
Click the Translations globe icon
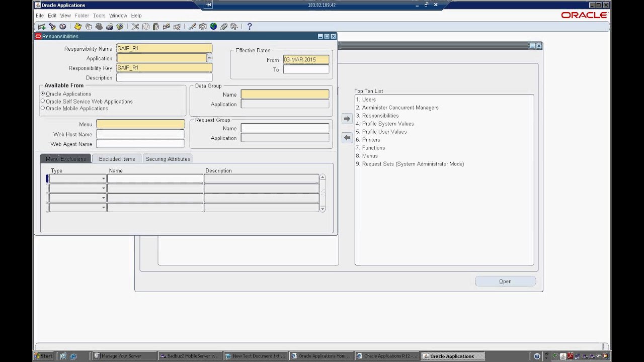click(x=213, y=27)
